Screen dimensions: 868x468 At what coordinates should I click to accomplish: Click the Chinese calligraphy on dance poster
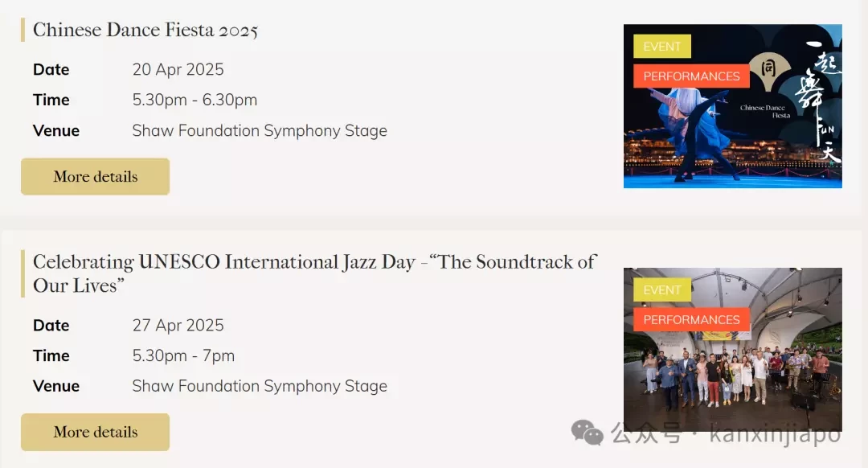819,101
